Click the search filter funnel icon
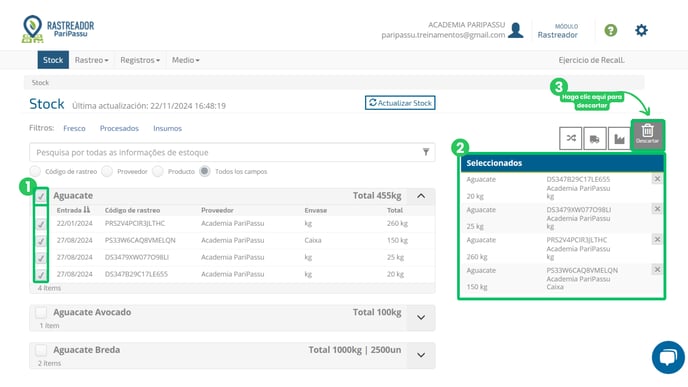Viewport: 688px width, 387px height. coord(425,152)
